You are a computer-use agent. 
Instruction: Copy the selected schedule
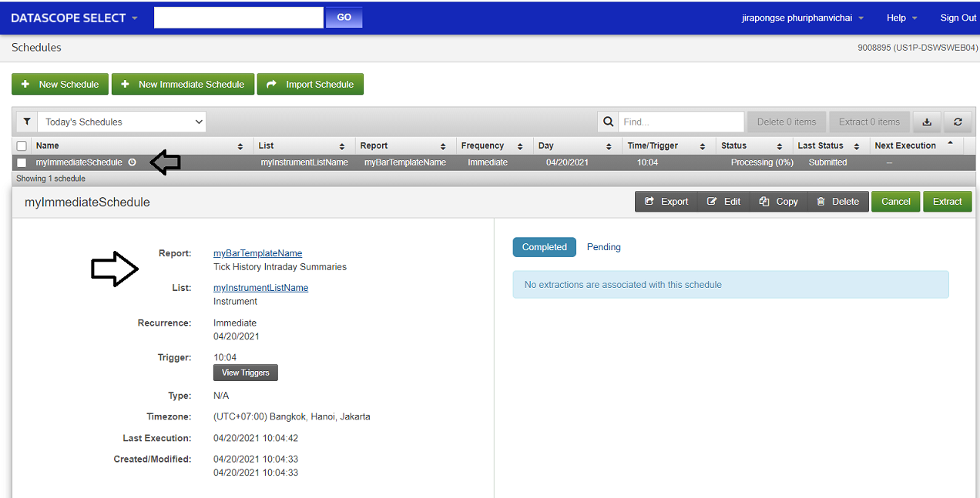[778, 202]
